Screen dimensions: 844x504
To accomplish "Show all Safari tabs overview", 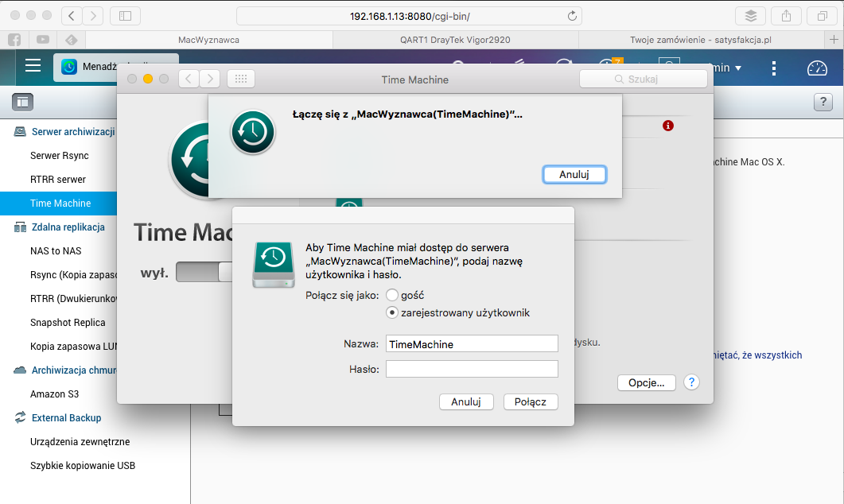I will (822, 16).
